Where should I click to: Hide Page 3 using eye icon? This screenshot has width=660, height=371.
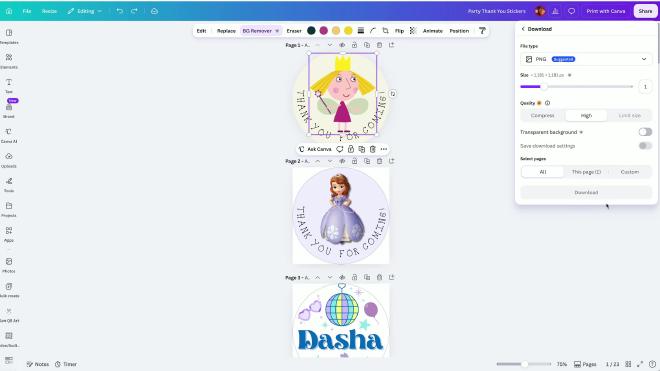pos(342,277)
